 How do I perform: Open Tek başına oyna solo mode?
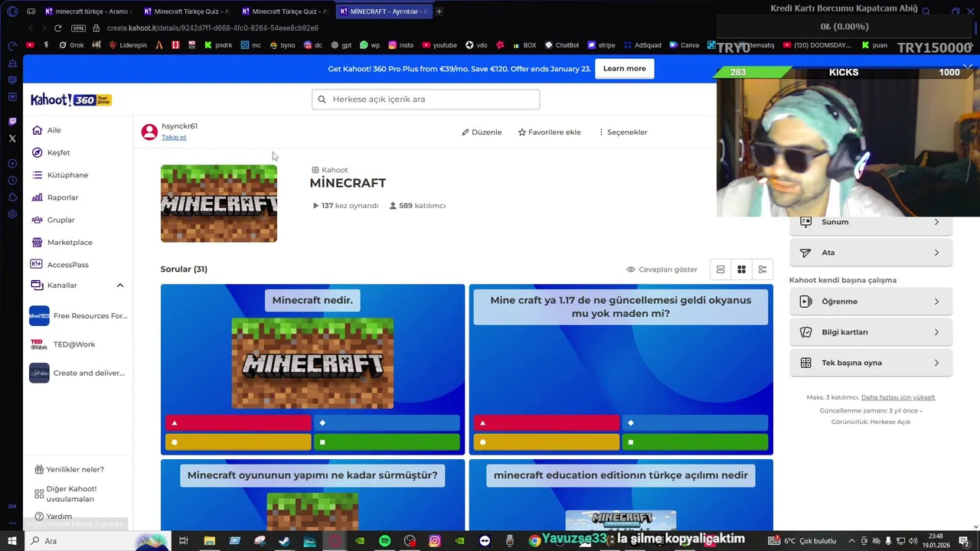coord(871,363)
